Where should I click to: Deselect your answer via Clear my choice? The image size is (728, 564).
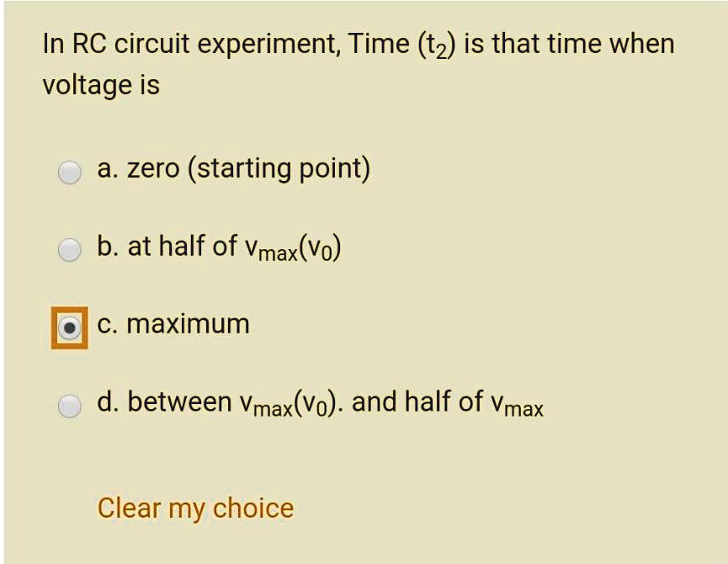point(194,507)
